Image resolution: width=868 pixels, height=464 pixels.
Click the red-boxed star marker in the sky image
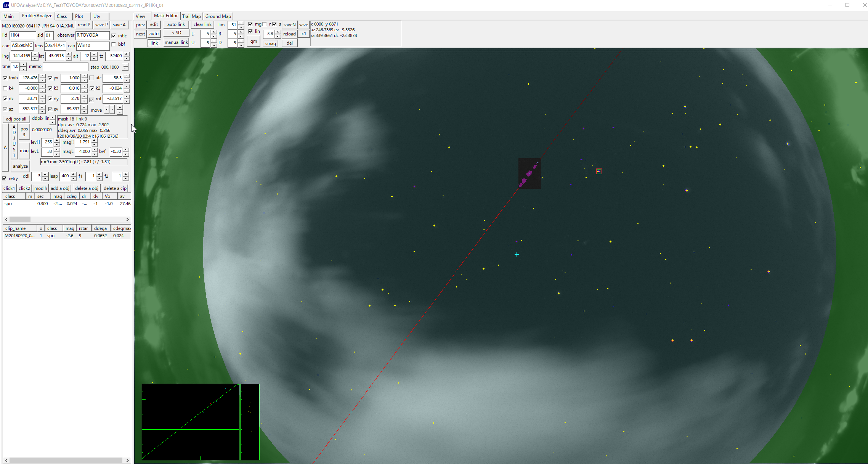tap(598, 172)
